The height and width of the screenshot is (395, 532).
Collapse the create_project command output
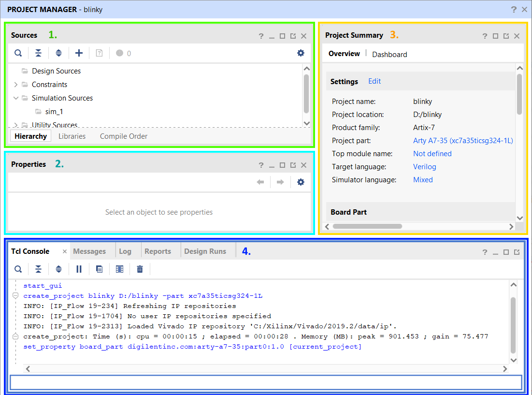click(x=15, y=295)
